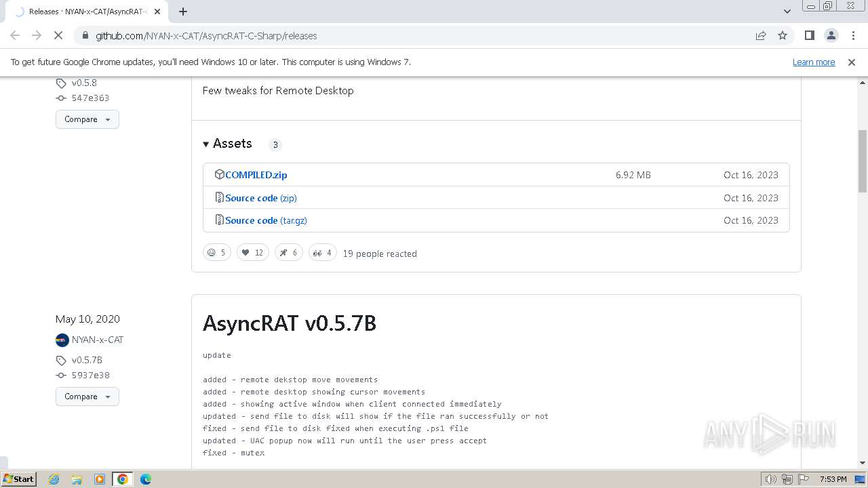Open the Chrome profile avatar
This screenshot has width=868, height=488.
coord(831,36)
